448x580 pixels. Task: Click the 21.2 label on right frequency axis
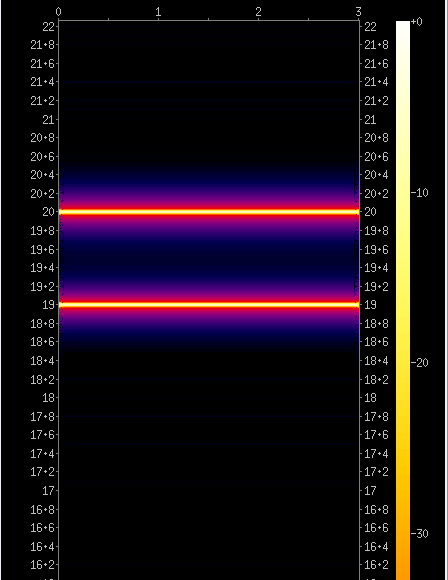tap(376, 101)
